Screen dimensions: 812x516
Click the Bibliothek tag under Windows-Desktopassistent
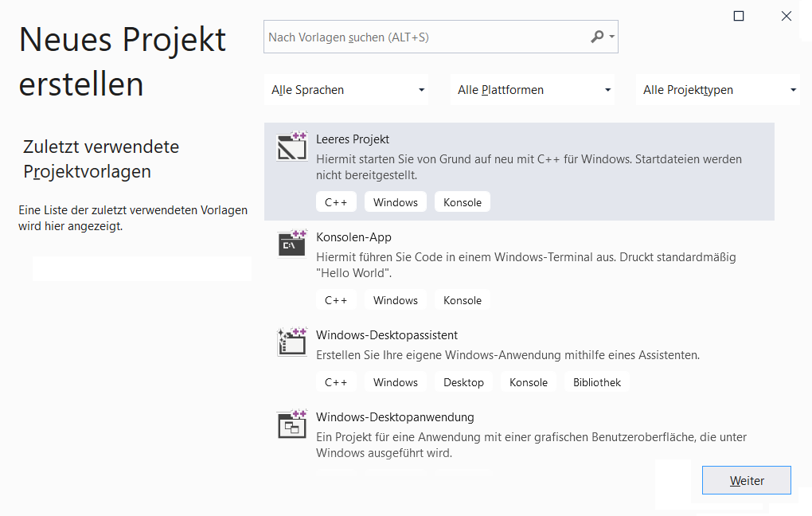tap(596, 381)
